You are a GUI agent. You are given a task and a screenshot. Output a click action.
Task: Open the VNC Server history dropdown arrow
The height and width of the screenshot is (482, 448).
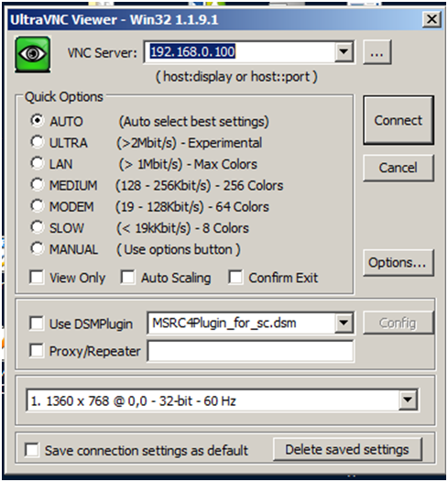click(x=344, y=51)
